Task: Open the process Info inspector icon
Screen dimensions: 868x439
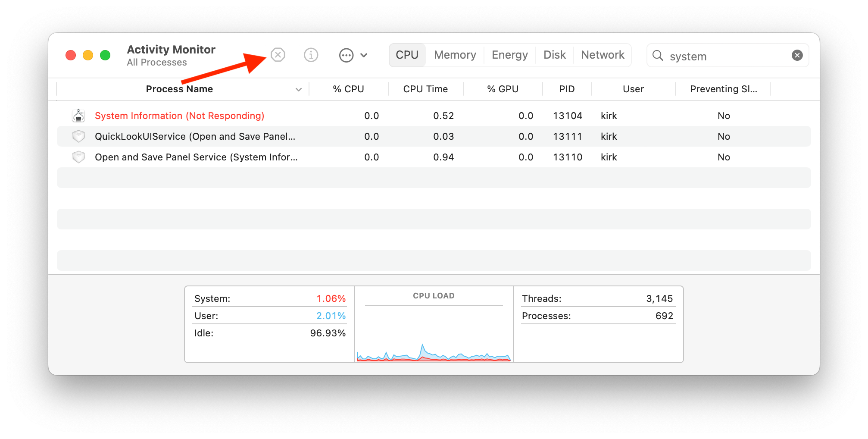Action: [x=311, y=55]
